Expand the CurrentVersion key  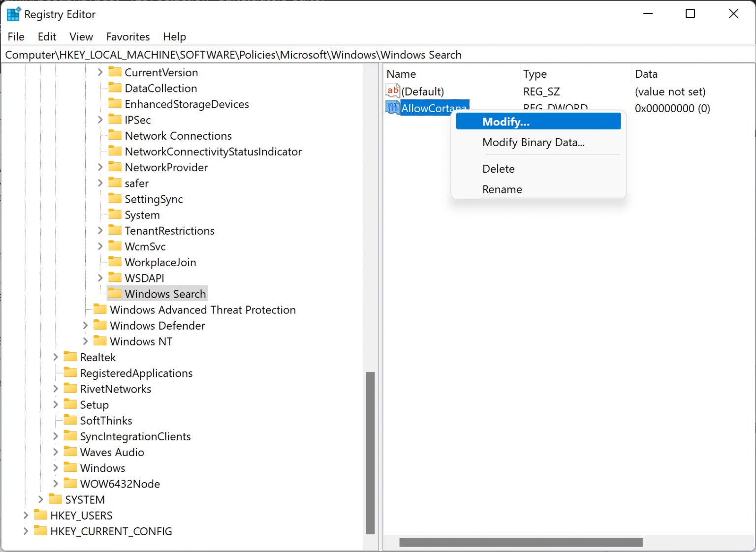click(x=100, y=72)
